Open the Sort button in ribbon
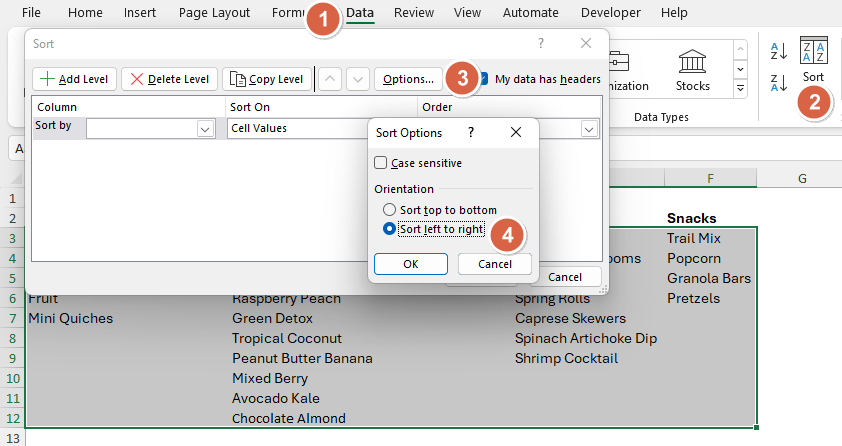The width and height of the screenshot is (842, 446). coord(814,62)
